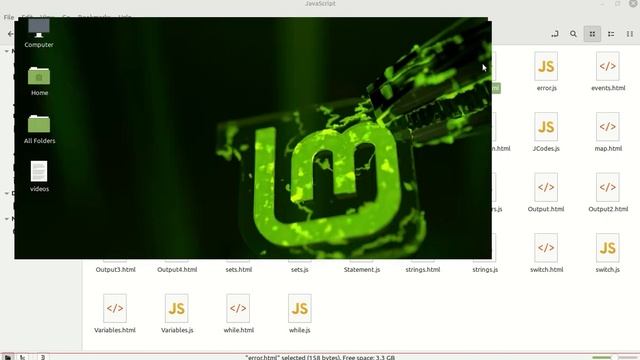This screenshot has width=640, height=360.
Task: Open the File menu
Action: pos(9,17)
